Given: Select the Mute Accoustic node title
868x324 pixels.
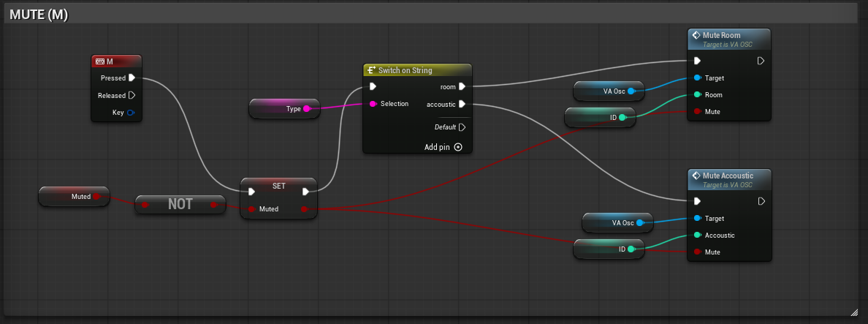Looking at the screenshot, I should (728, 176).
